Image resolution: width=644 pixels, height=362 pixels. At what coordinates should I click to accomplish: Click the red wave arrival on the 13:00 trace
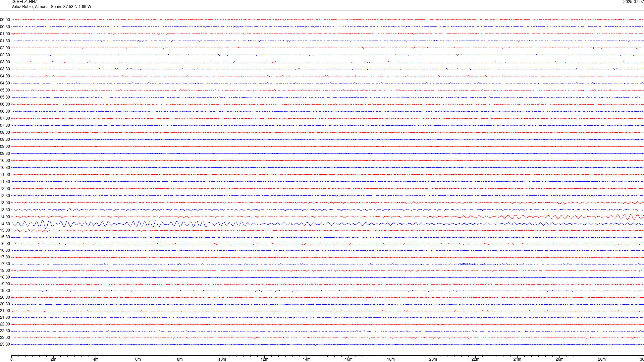(562, 202)
